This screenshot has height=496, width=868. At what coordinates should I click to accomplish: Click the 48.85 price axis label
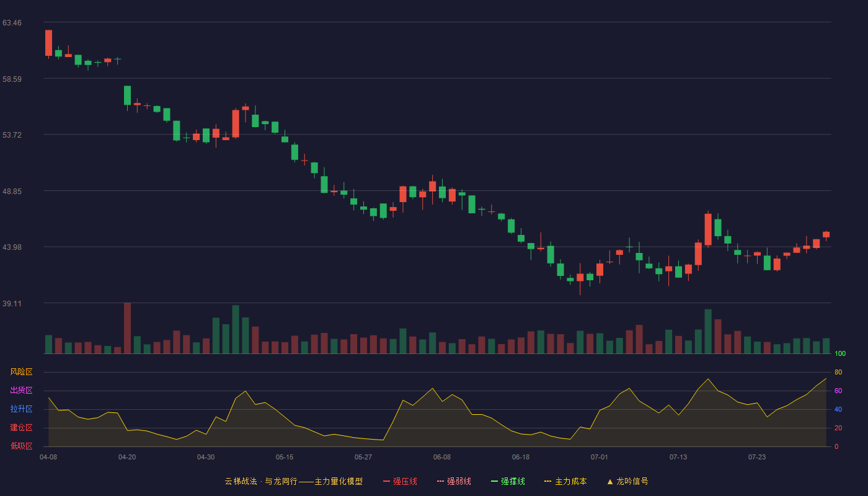coord(12,192)
